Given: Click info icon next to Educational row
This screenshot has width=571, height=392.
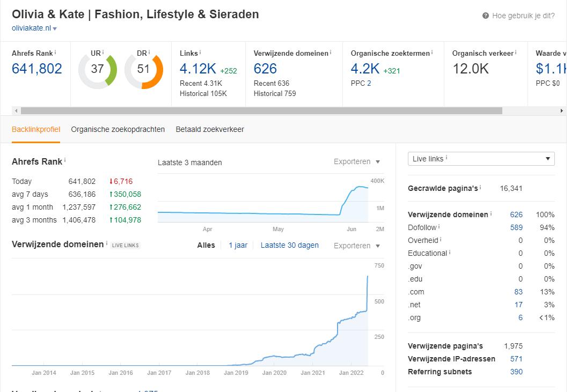Looking at the screenshot, I should click(x=450, y=252).
